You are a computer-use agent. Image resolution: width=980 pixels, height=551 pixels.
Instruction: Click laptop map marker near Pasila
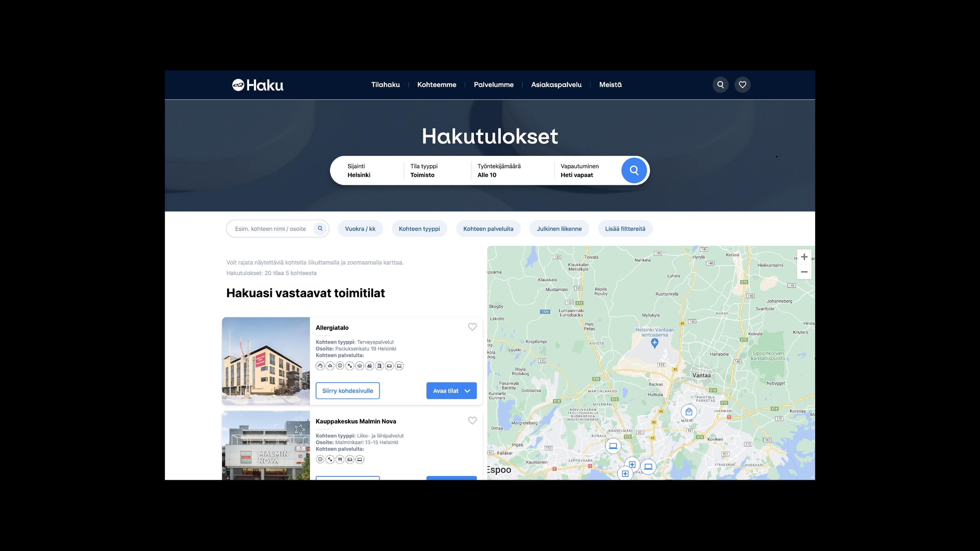tap(648, 467)
